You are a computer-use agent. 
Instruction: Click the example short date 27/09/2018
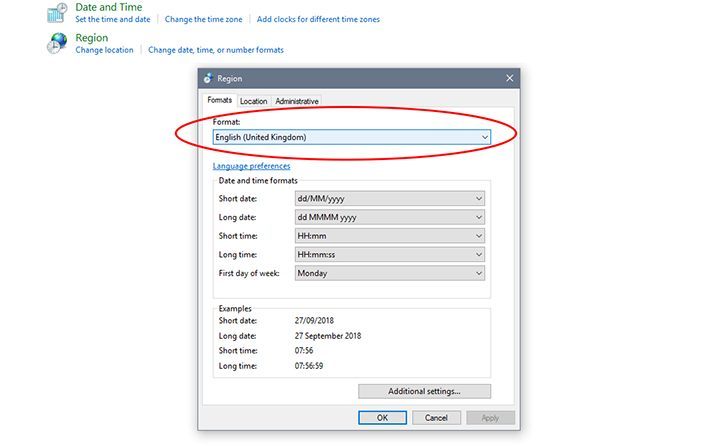[314, 321]
